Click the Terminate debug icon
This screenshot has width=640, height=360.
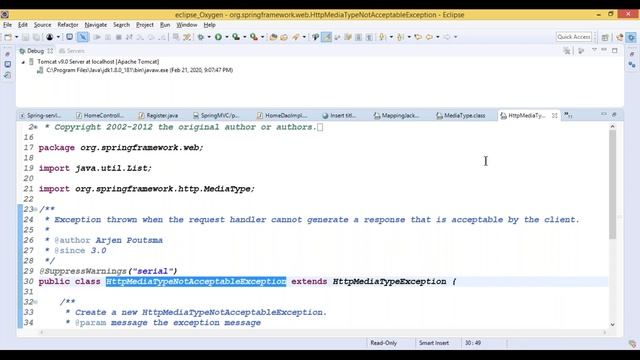(x=119, y=37)
